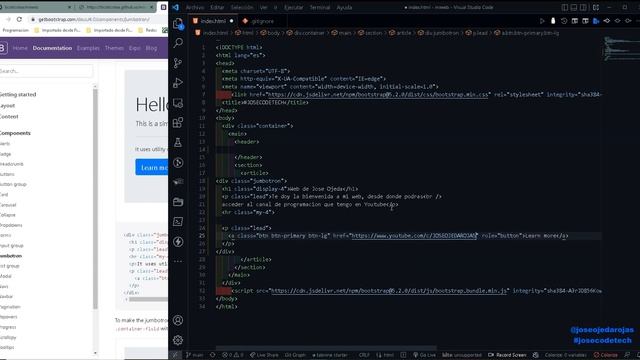
Task: Reload the page in Chrome
Action: [x=19, y=19]
